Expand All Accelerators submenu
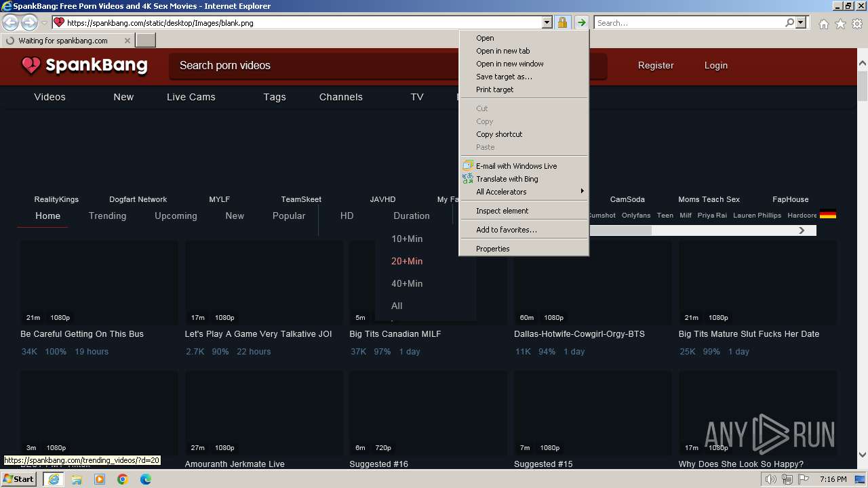This screenshot has width=868, height=488. 524,192
